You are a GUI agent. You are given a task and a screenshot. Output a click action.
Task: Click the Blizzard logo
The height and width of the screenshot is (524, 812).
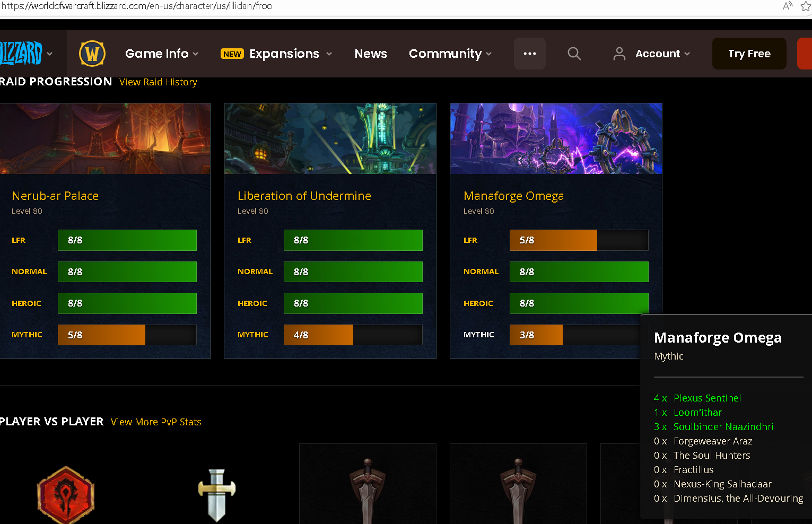coord(21,54)
